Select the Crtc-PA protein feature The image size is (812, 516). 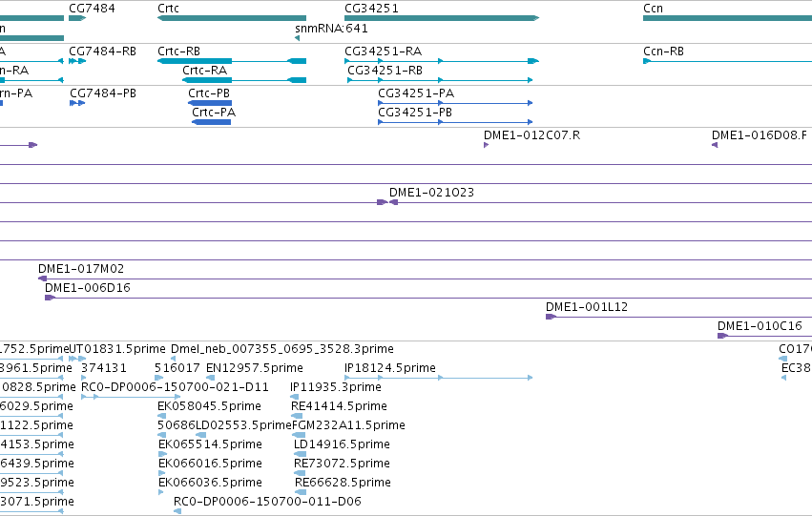pyautogui.click(x=211, y=122)
